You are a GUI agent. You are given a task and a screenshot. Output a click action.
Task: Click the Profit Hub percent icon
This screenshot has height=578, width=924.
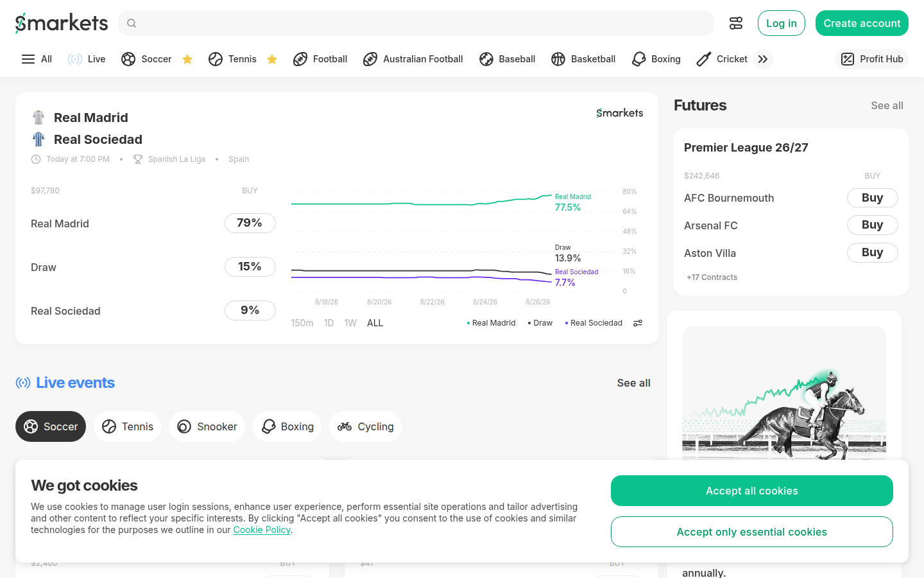pyautogui.click(x=848, y=59)
